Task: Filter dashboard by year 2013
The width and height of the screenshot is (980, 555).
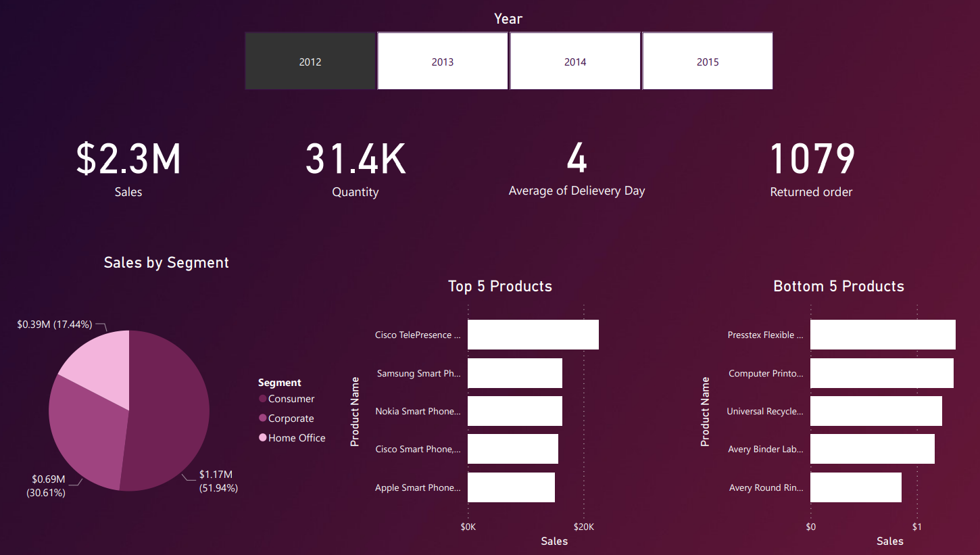Action: point(443,62)
